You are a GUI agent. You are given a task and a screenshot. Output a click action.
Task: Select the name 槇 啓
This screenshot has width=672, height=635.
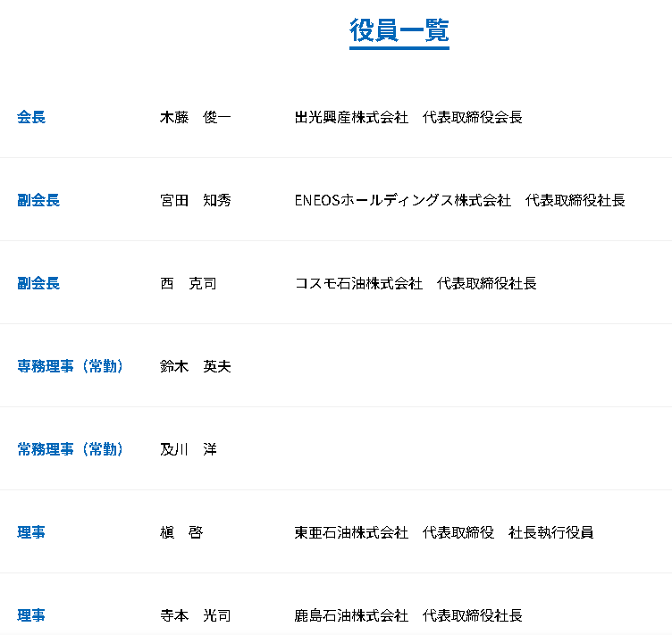click(x=181, y=532)
